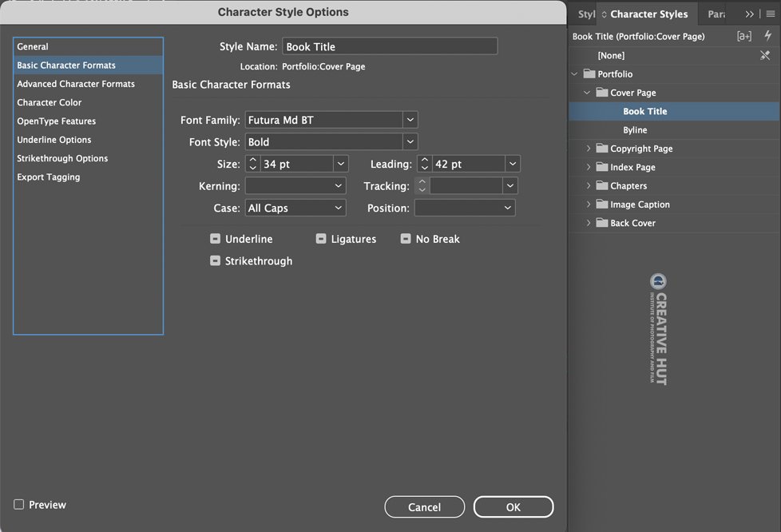The image size is (781, 532).
Task: Click the clear overrides icon beside [None]
Action: (x=765, y=55)
